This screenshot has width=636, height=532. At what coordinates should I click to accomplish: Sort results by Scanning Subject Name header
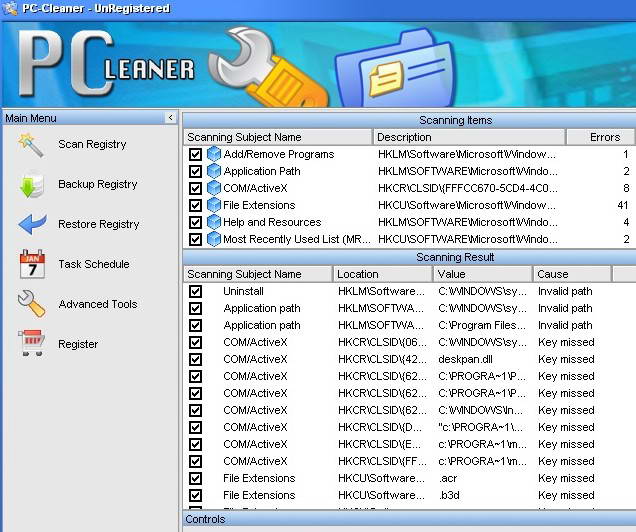tap(258, 274)
